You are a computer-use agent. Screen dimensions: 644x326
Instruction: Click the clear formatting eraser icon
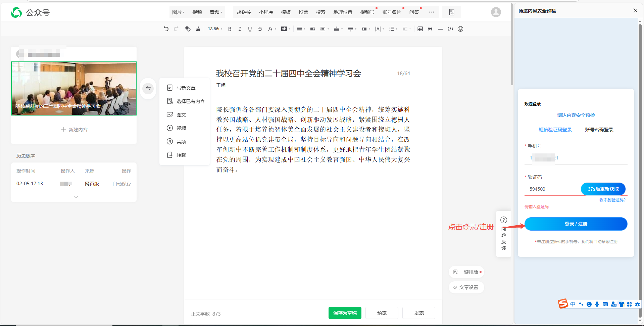tap(188, 29)
